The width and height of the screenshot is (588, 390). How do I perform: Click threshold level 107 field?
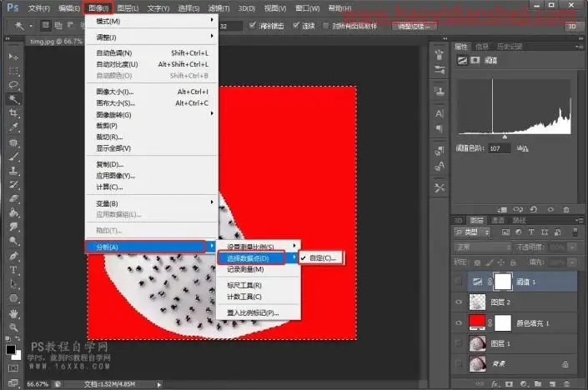[x=499, y=148]
